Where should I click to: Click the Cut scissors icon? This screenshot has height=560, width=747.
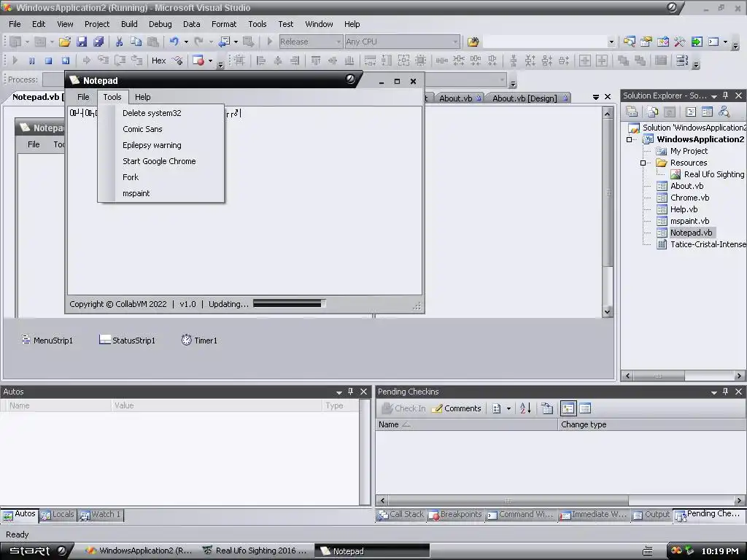[x=119, y=42]
